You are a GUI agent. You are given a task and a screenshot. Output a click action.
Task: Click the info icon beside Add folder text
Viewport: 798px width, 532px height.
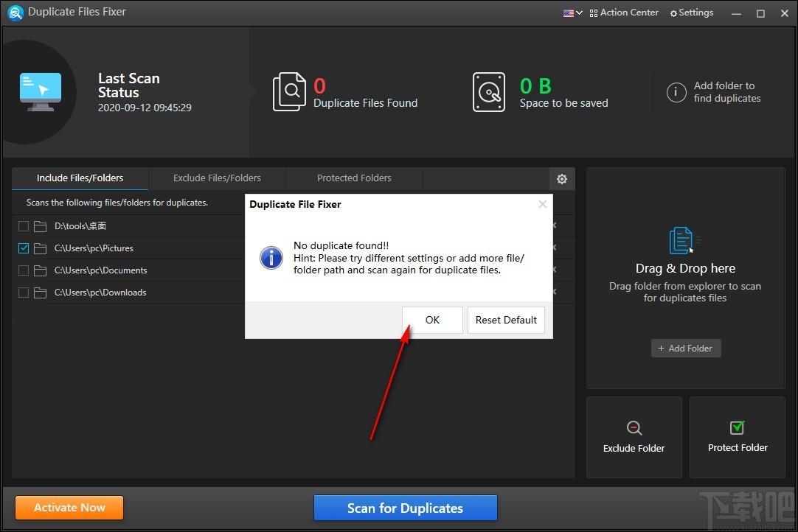point(676,92)
